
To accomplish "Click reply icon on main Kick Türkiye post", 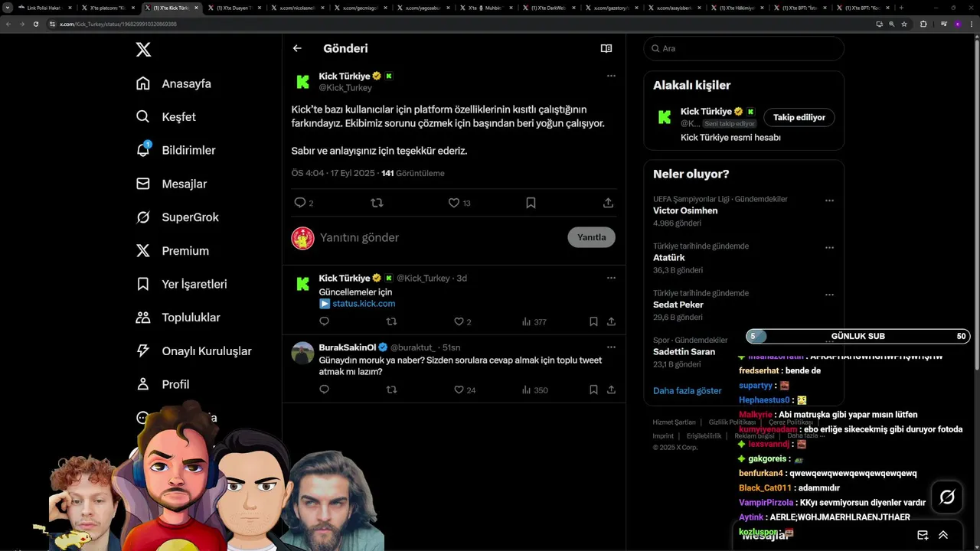I will (x=300, y=203).
